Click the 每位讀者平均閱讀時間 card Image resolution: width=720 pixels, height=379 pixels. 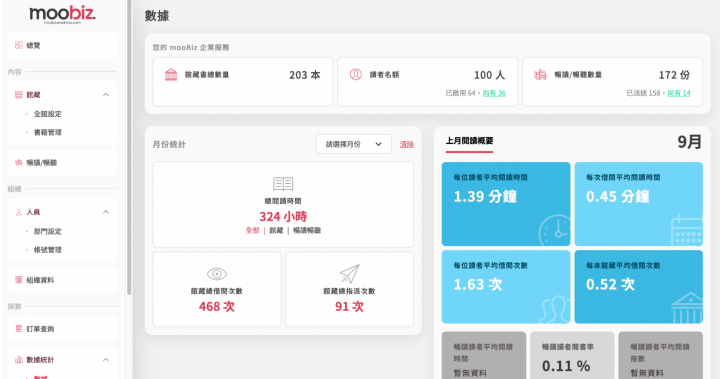tap(506, 204)
